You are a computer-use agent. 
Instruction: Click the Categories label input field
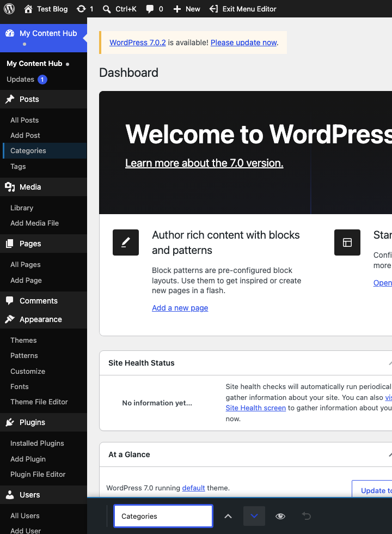click(x=163, y=517)
